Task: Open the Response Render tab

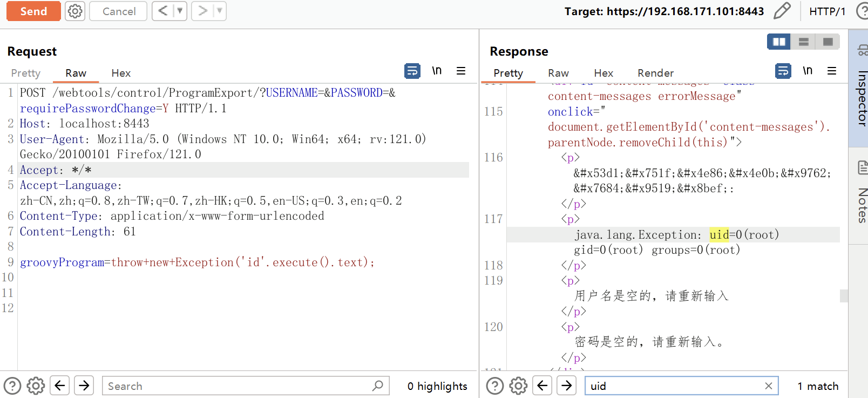Action: [x=655, y=73]
